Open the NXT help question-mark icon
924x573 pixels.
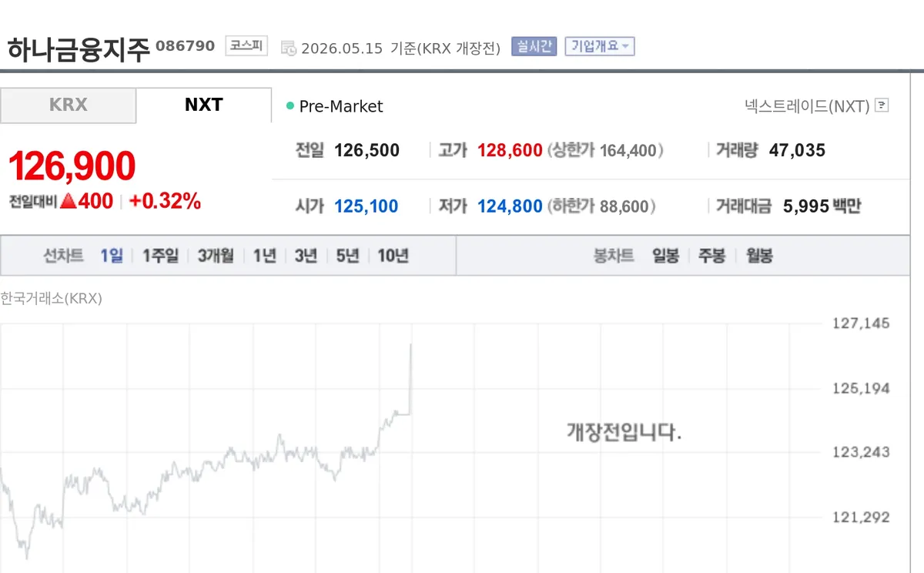pos(882,106)
